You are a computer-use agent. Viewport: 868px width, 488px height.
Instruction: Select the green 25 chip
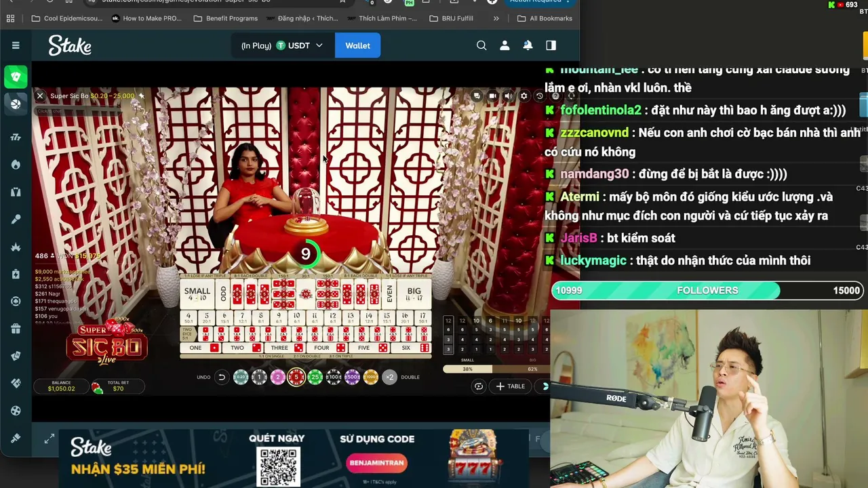[x=315, y=378]
